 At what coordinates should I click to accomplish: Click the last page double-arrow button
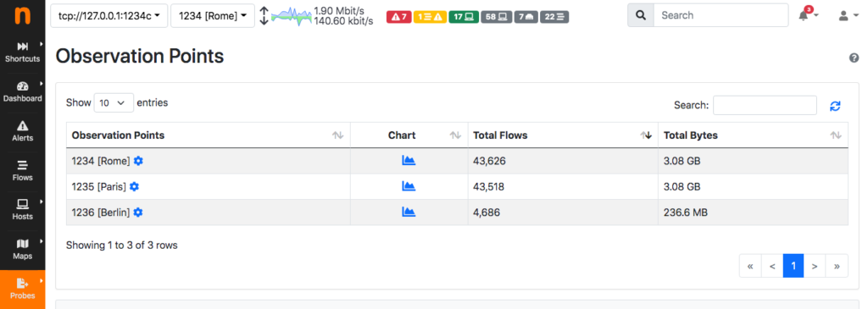[x=837, y=266]
